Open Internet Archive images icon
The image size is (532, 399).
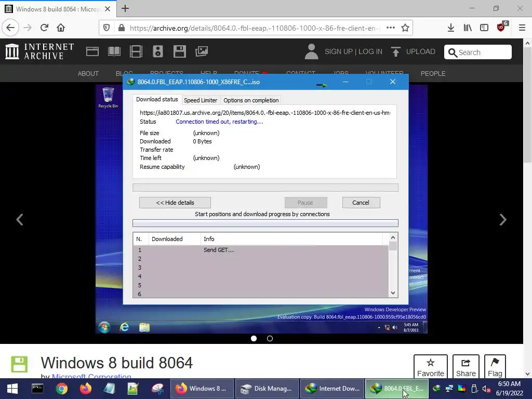(202, 51)
